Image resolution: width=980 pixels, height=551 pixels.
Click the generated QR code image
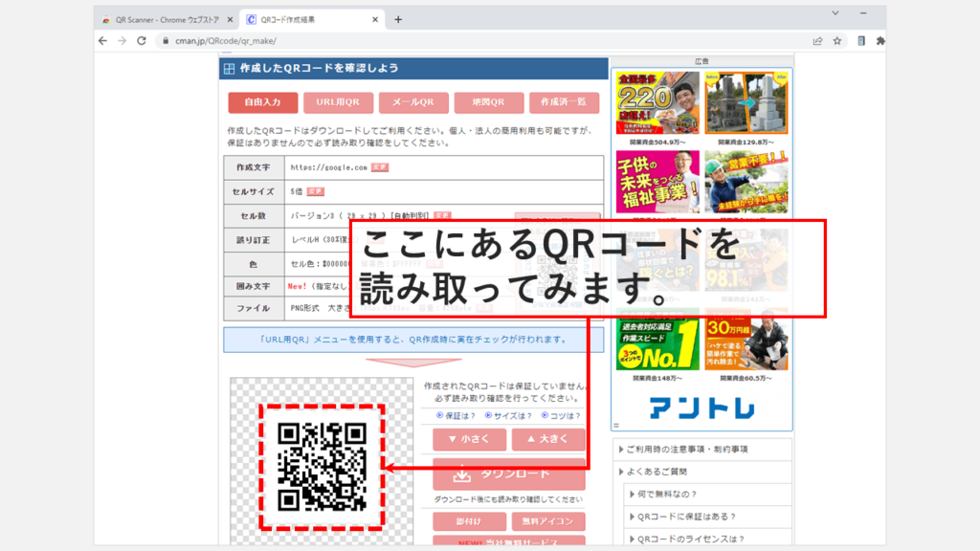[322, 466]
